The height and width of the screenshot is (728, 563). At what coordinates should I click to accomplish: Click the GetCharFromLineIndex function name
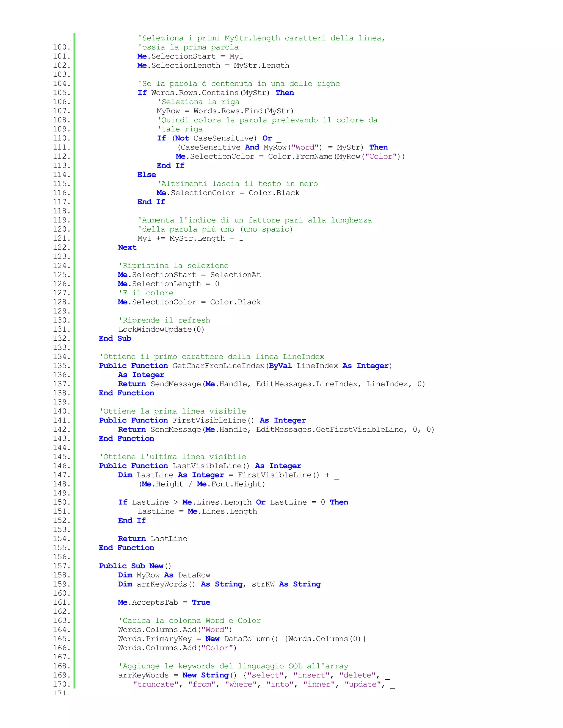(218, 366)
